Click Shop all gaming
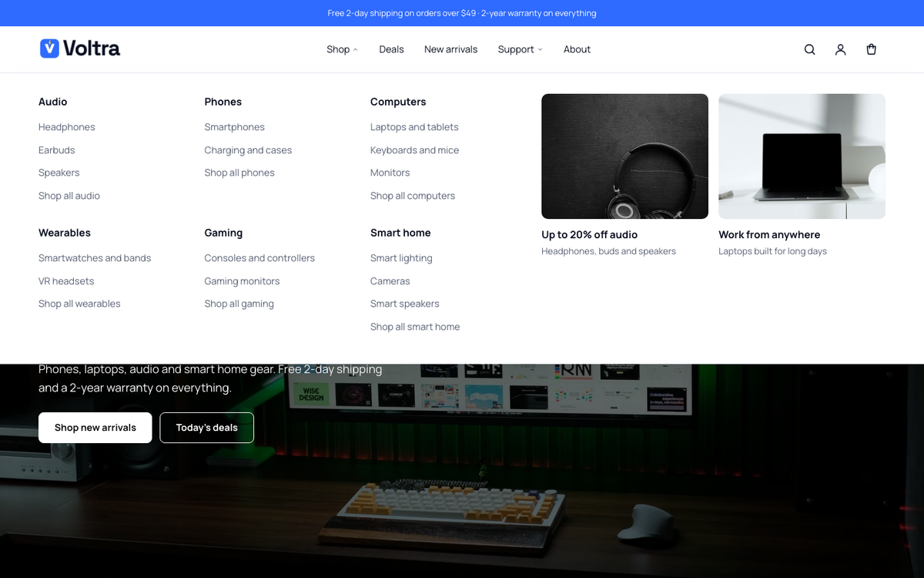The width and height of the screenshot is (924, 578). pyautogui.click(x=239, y=304)
